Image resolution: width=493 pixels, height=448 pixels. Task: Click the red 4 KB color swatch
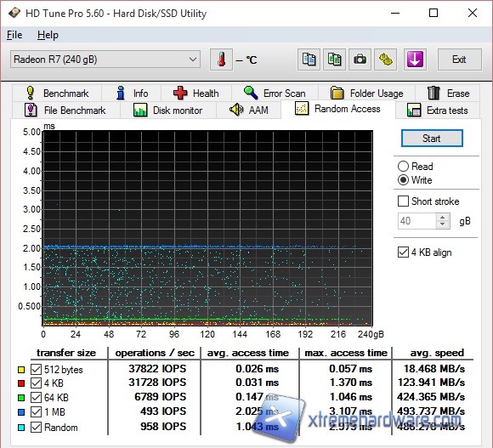point(21,383)
